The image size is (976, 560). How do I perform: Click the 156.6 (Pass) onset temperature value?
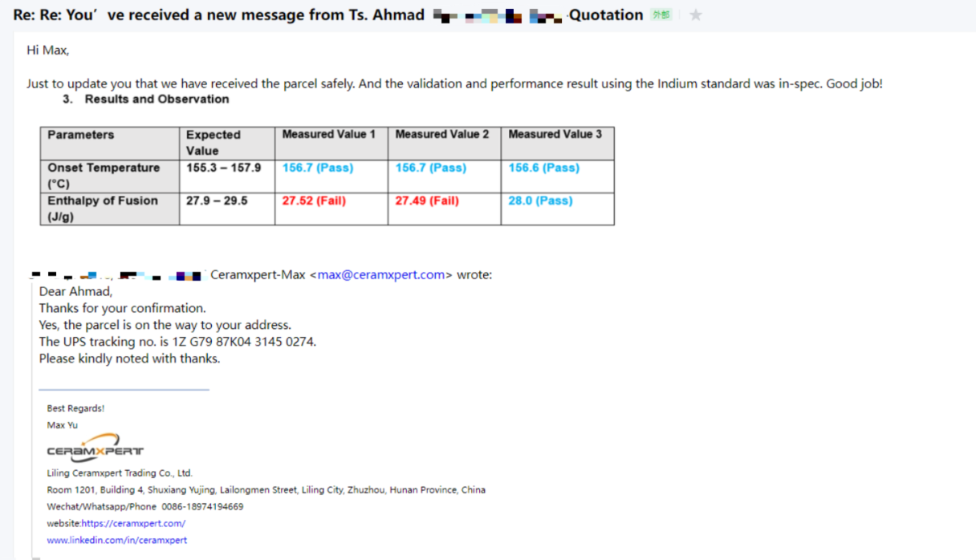point(543,168)
